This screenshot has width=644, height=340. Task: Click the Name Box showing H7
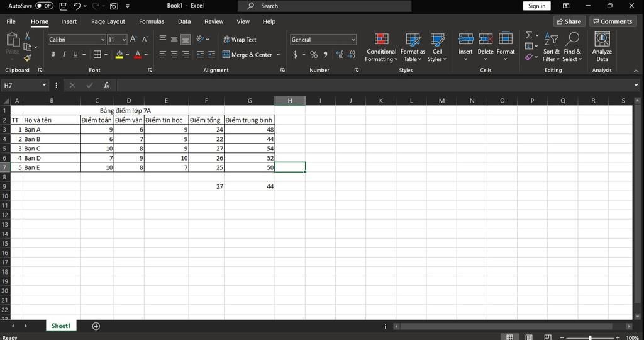[25, 85]
